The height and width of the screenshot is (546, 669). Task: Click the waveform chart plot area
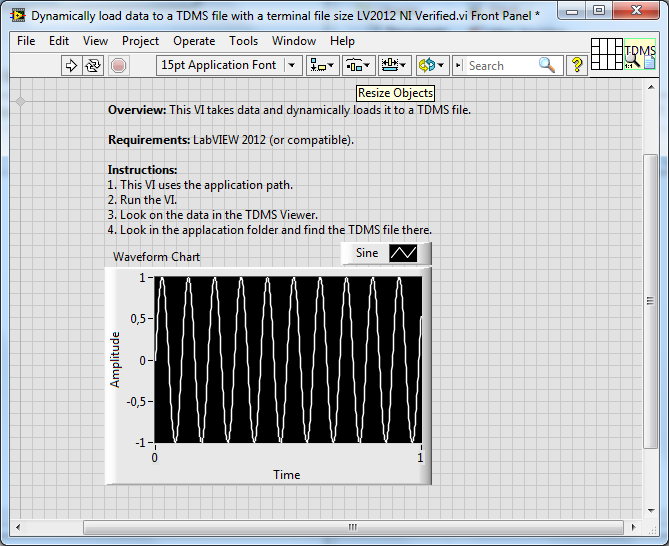(288, 360)
